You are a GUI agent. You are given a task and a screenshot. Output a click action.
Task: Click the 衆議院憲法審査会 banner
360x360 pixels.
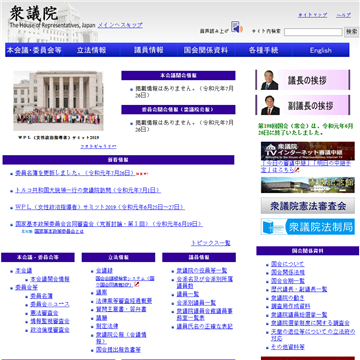point(308,206)
